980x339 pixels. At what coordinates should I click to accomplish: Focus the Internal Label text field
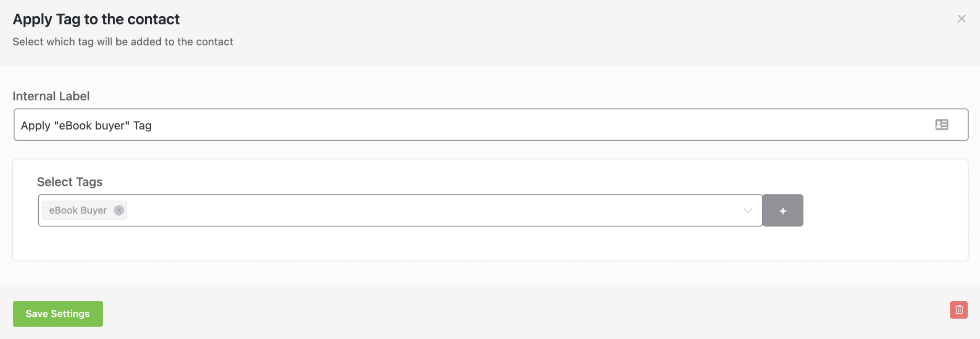479,125
